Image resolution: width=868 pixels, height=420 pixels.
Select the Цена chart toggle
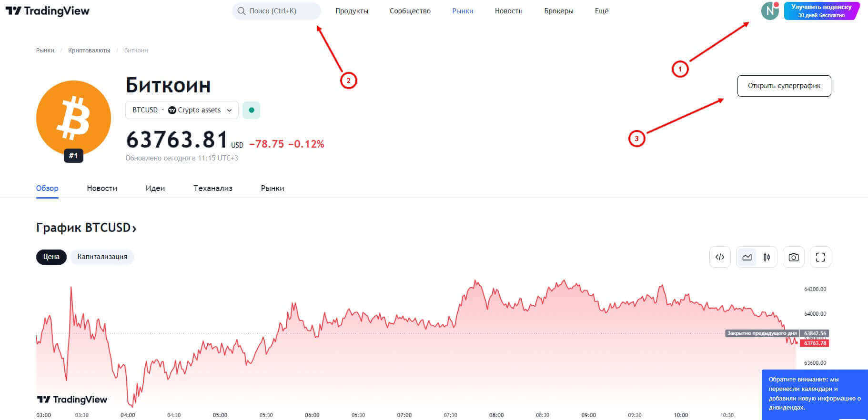point(51,257)
